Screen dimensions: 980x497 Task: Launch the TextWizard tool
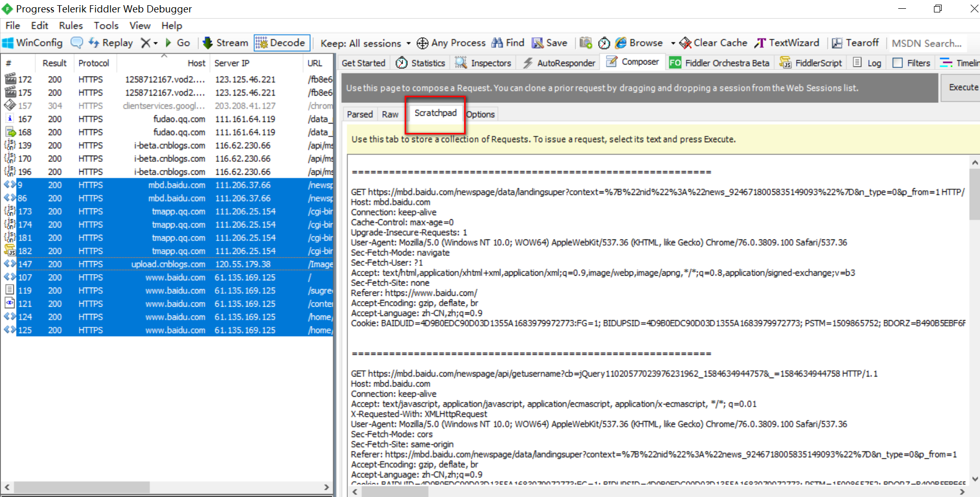pos(787,43)
